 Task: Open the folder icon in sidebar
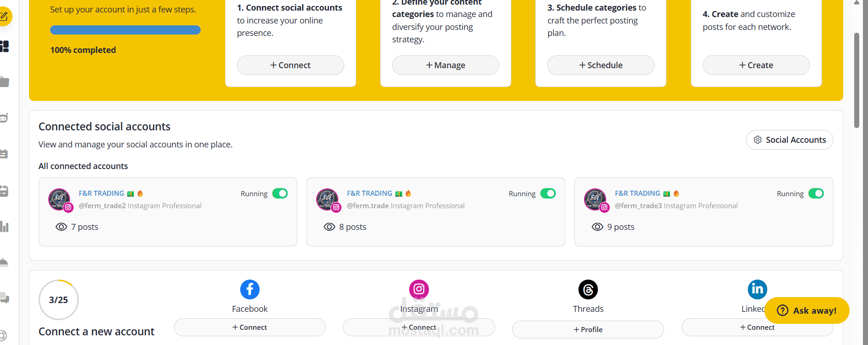pos(4,82)
